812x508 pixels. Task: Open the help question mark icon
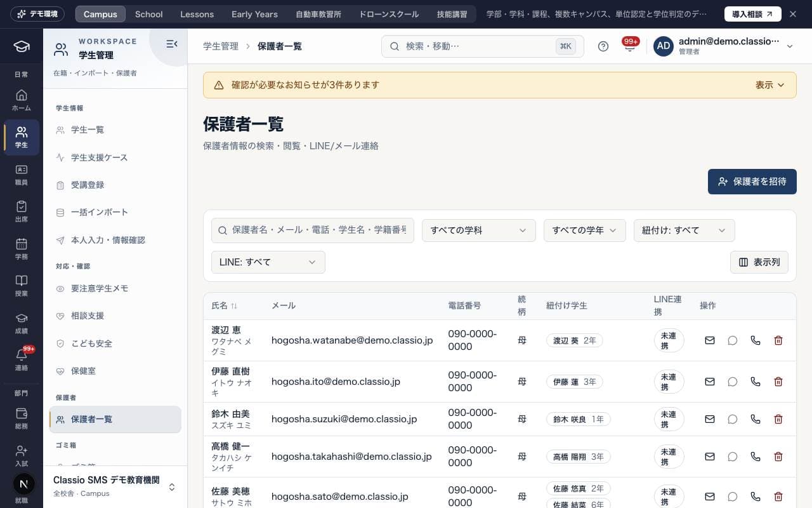click(603, 46)
